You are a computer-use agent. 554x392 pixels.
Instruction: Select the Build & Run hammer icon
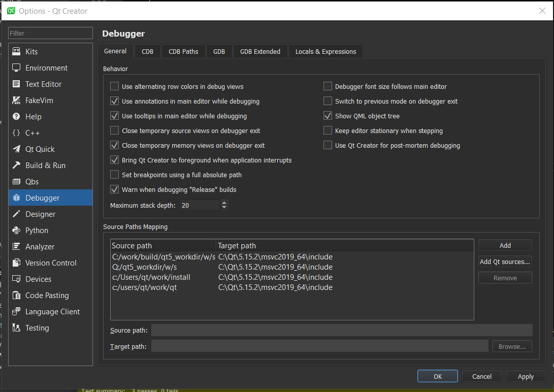[x=16, y=165]
